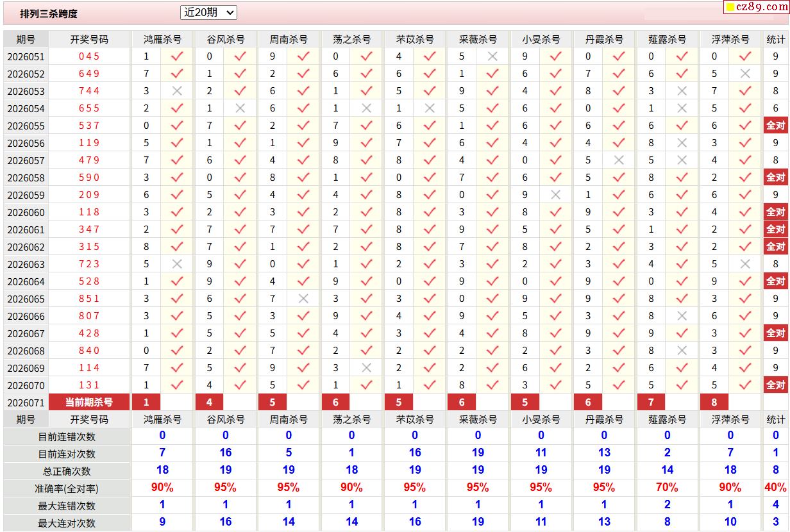Click the cross mark in 蕸露 column, row 2026053
The image size is (790, 532).
(682, 91)
